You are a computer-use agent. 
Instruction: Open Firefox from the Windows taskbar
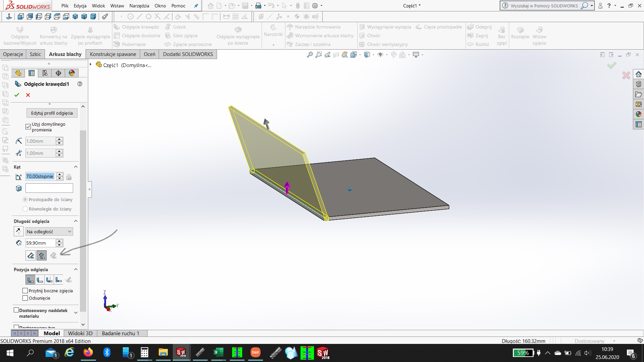click(x=88, y=353)
